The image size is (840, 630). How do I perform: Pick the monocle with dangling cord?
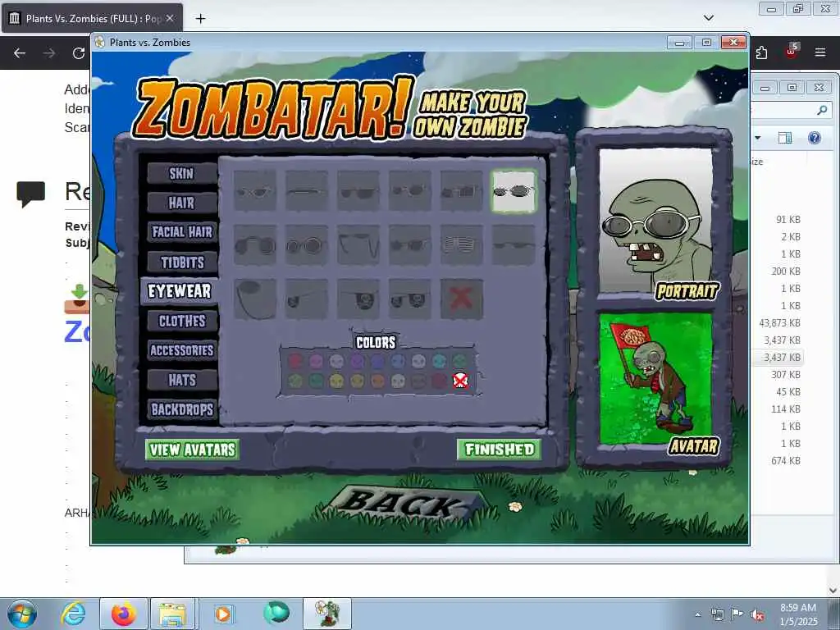[x=255, y=299]
